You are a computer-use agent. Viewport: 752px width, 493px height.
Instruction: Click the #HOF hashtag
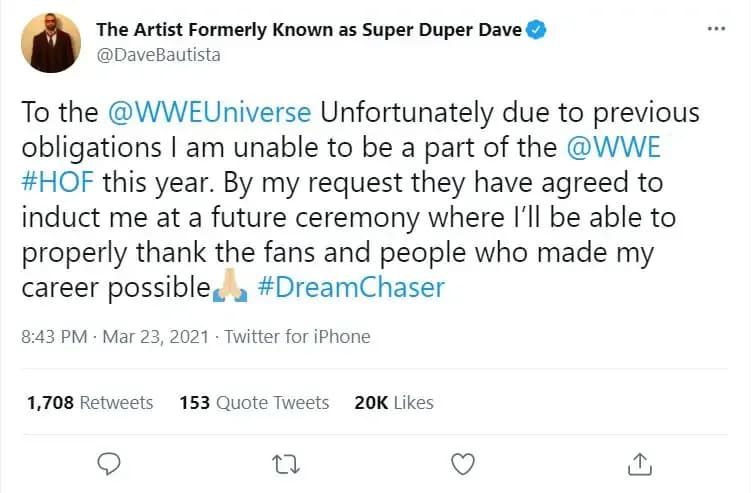57,182
